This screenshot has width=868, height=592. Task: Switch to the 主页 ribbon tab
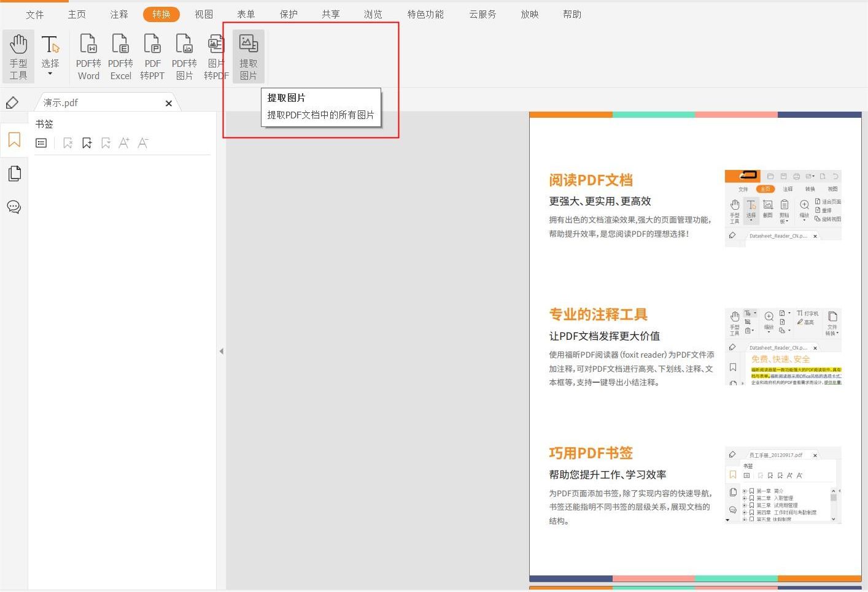tap(77, 13)
